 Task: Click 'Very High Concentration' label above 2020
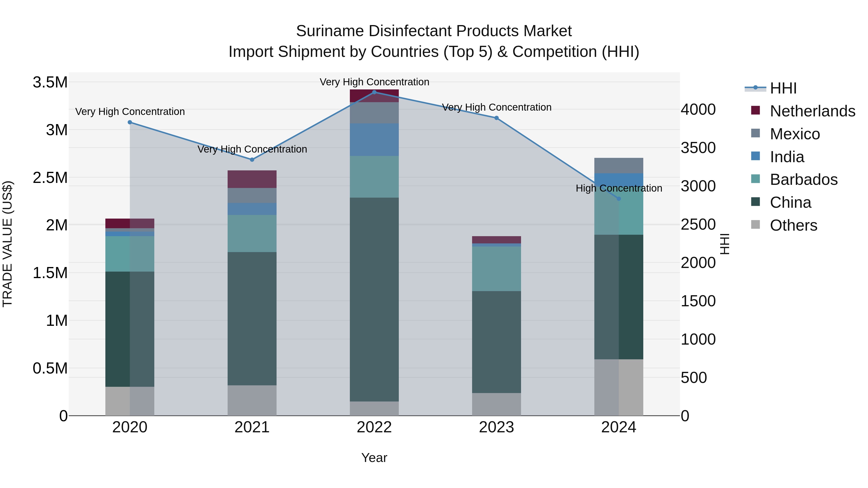click(130, 112)
